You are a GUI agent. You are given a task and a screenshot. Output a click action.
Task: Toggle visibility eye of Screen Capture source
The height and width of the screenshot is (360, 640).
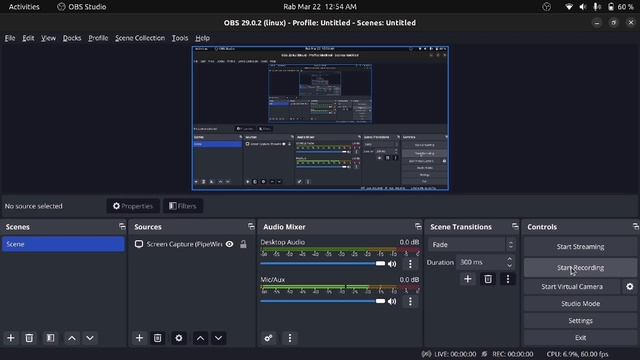[x=230, y=244]
